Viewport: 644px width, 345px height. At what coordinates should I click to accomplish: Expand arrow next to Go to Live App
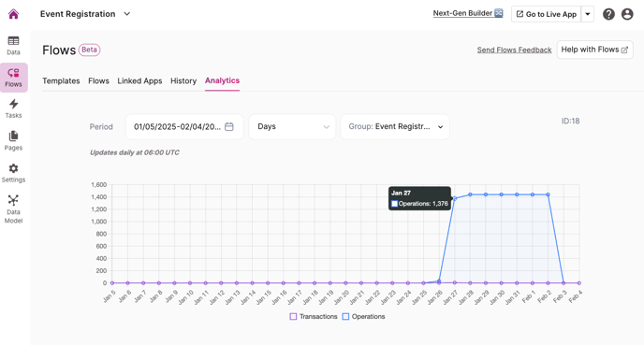pos(588,14)
